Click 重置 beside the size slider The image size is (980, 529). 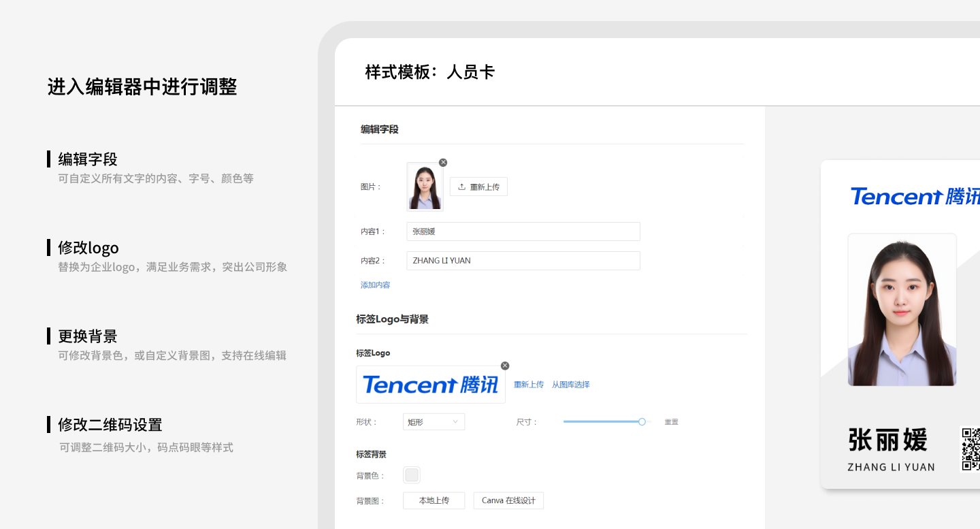tap(672, 422)
